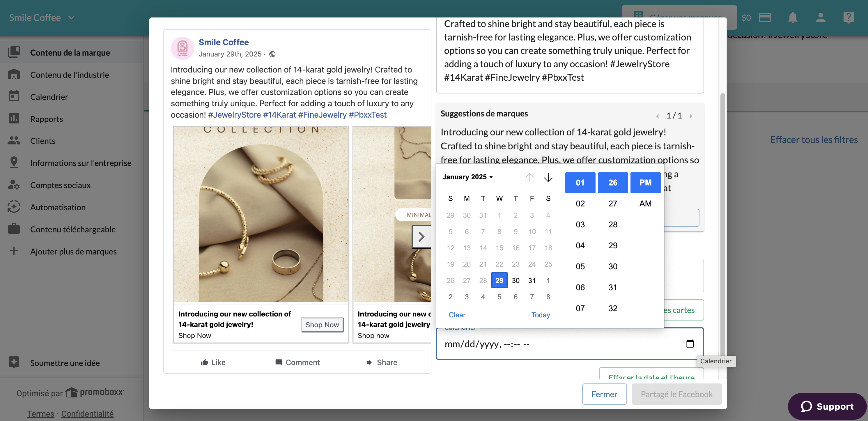Open the Rapports chart icon

[14, 119]
